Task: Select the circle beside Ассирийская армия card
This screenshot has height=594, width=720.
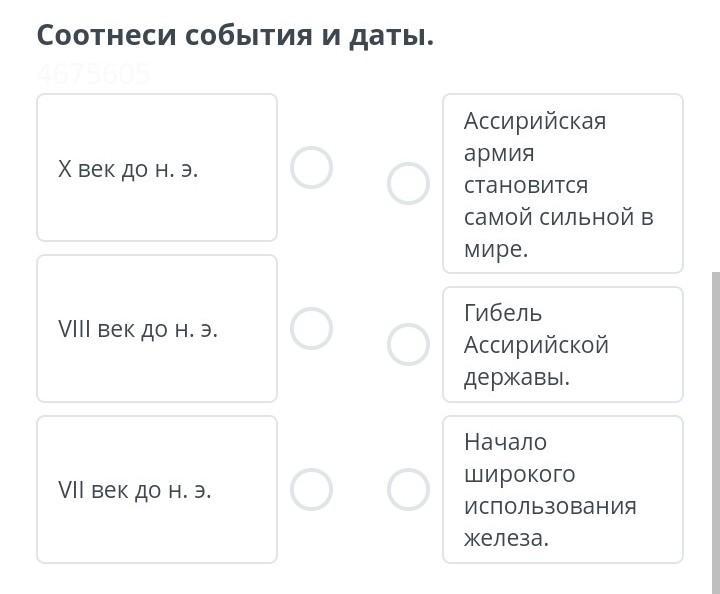Action: 408,183
